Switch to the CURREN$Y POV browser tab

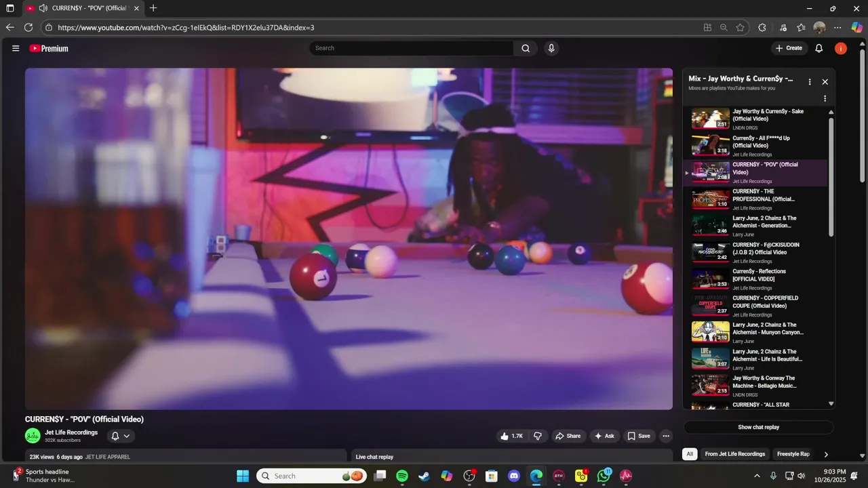83,8
